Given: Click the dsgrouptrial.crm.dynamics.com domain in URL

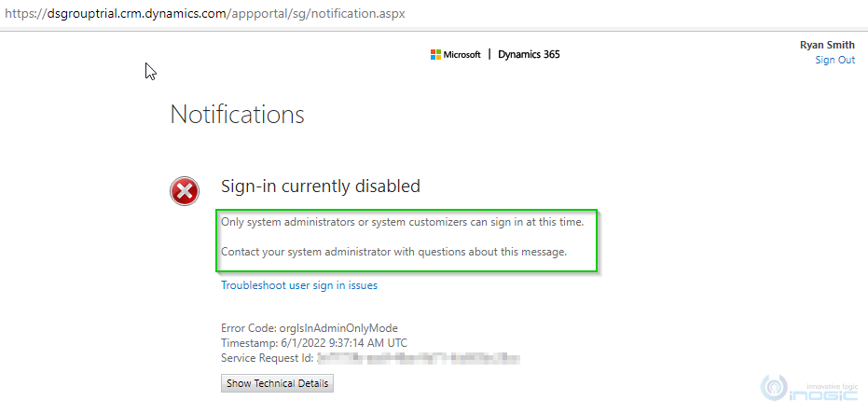Looking at the screenshot, I should [x=136, y=14].
